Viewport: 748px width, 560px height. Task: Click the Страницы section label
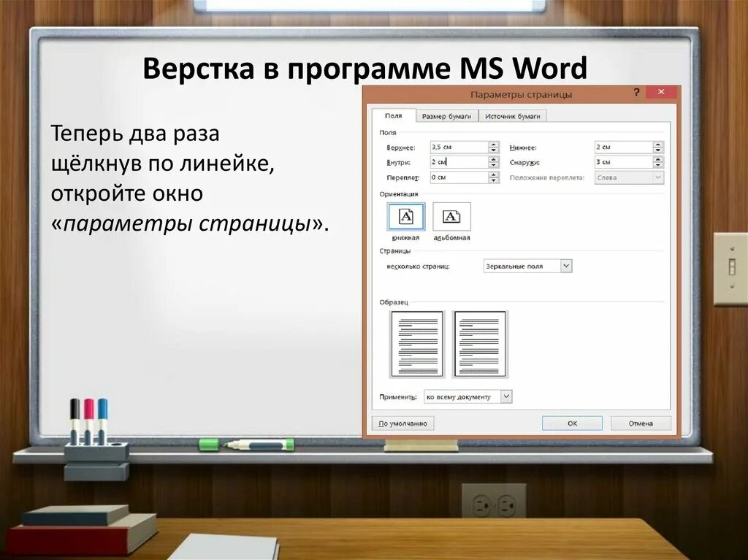pyautogui.click(x=395, y=251)
